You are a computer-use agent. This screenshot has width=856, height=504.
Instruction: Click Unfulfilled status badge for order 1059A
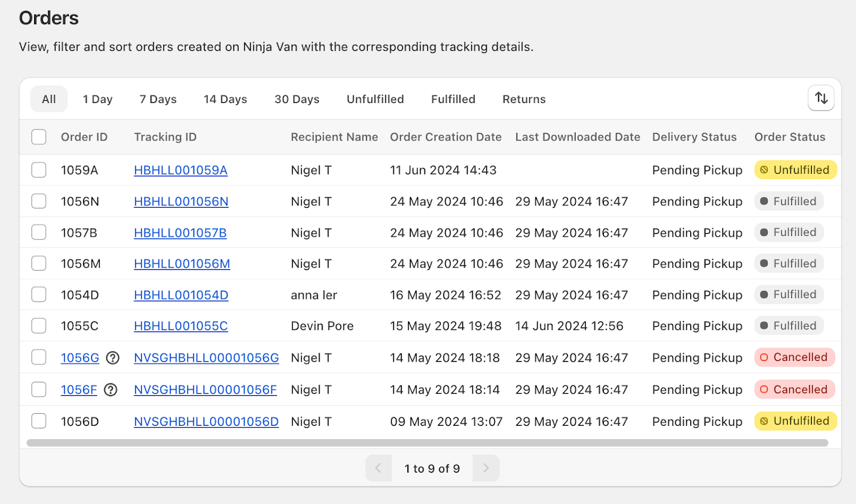point(795,170)
